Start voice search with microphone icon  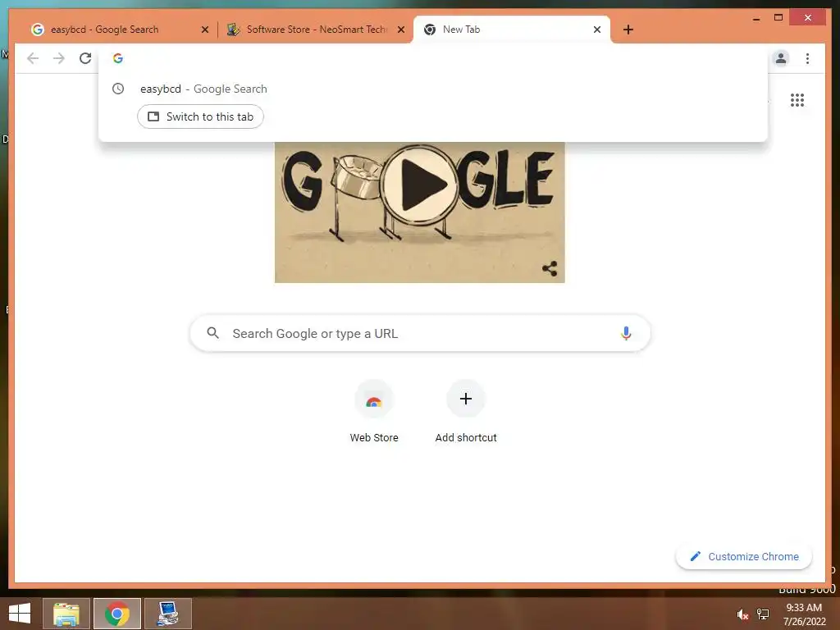click(626, 333)
